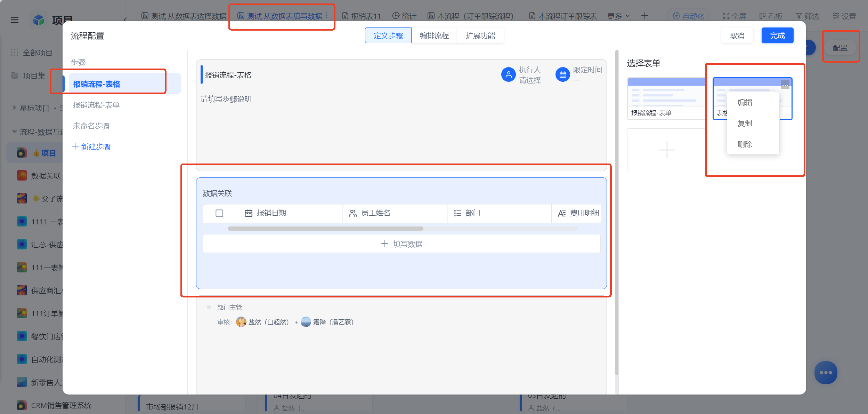Click the 填写数据 add row button

pos(401,244)
